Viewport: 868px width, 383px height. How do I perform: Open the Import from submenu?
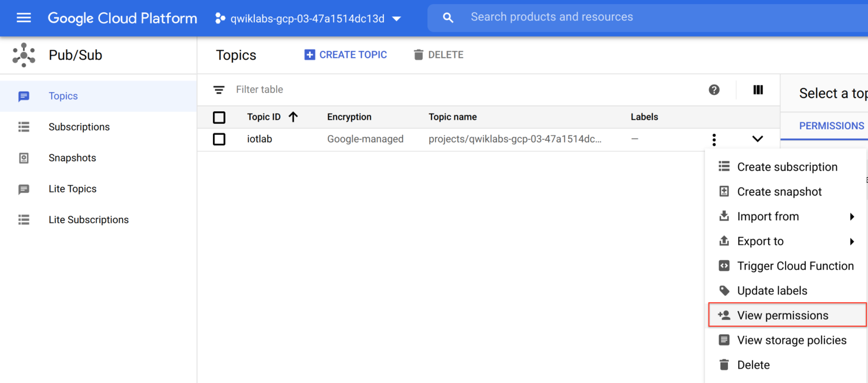tap(786, 217)
